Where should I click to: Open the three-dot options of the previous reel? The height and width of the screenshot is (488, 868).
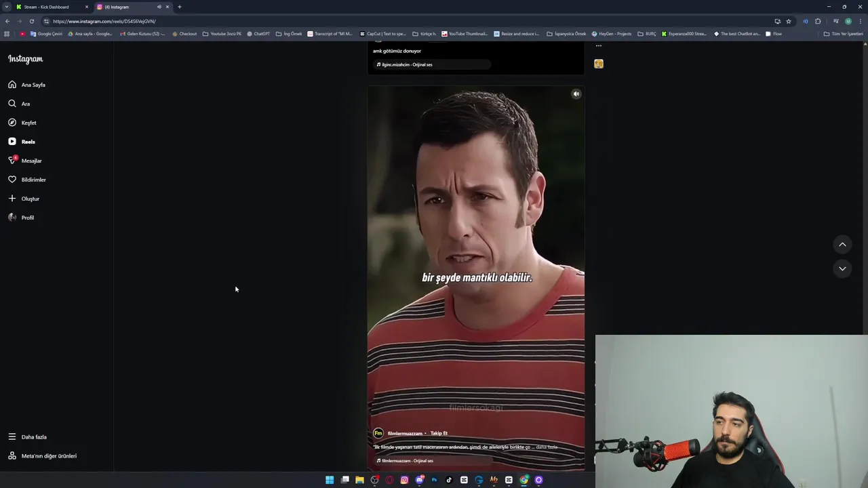[598, 46]
